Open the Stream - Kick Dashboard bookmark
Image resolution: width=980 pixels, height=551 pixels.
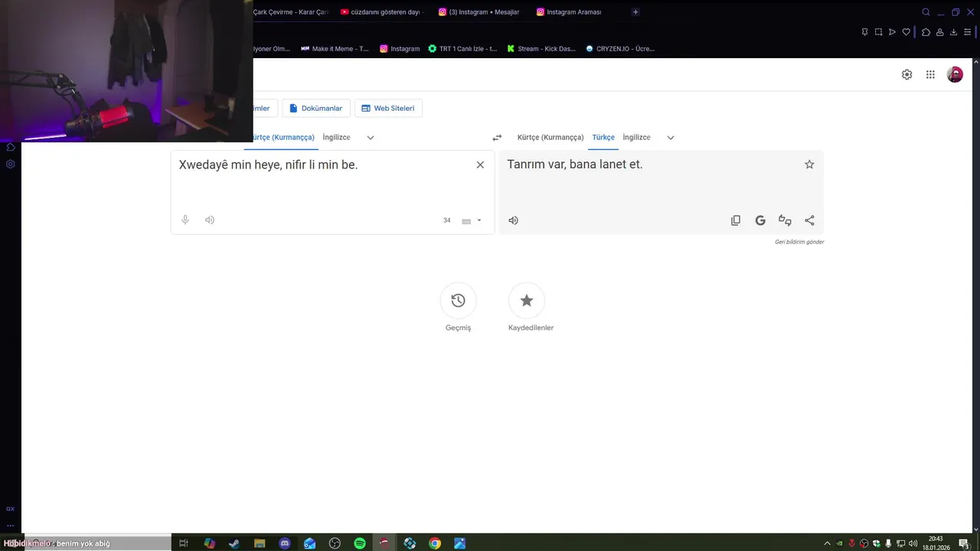click(541, 48)
